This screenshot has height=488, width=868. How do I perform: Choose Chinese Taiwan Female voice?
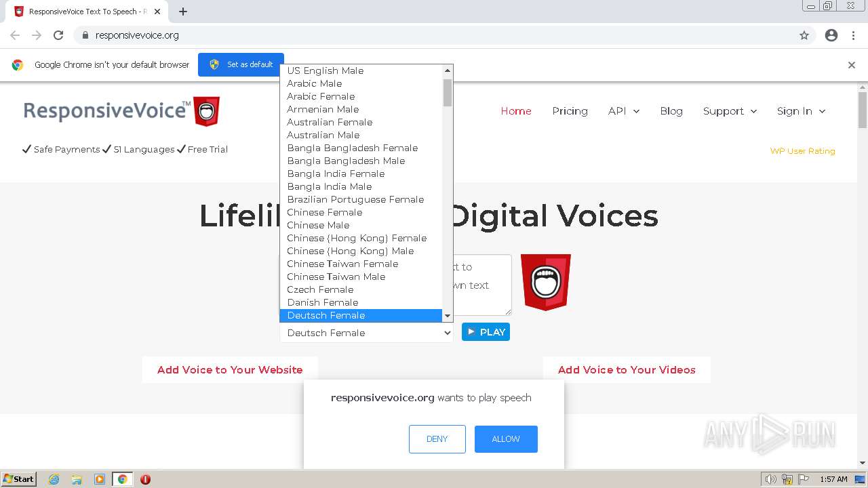[x=361, y=264]
